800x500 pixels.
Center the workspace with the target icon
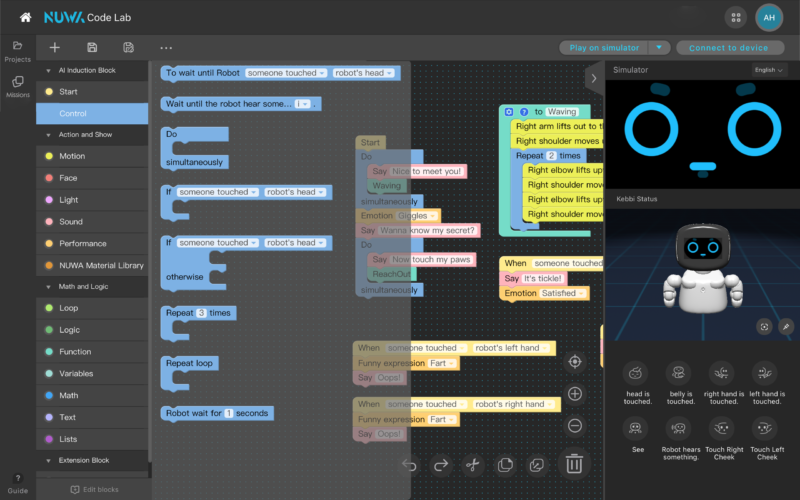(x=575, y=361)
